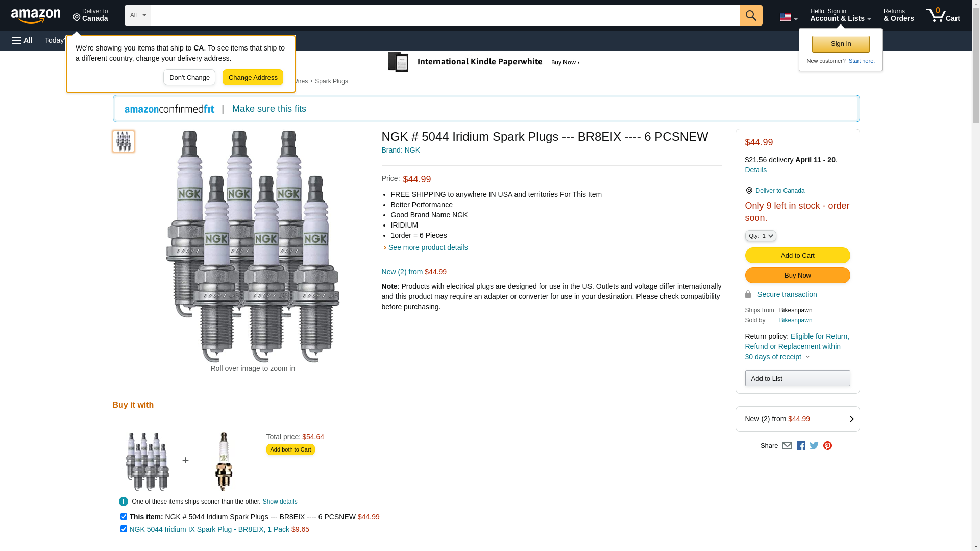
Task: Click the Amazon logo
Action: coord(36,16)
